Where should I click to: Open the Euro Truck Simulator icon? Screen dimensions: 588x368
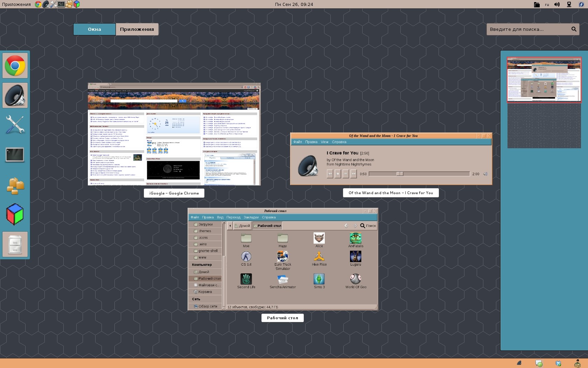282,256
